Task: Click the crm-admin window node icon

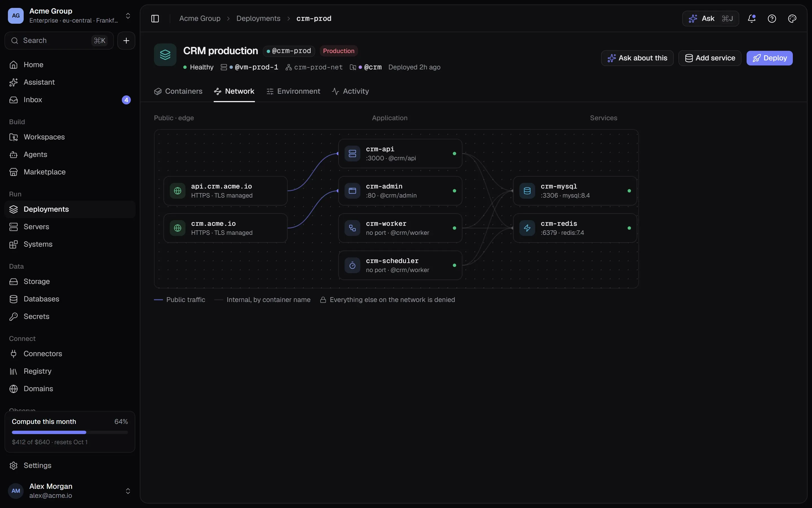Action: coord(352,191)
